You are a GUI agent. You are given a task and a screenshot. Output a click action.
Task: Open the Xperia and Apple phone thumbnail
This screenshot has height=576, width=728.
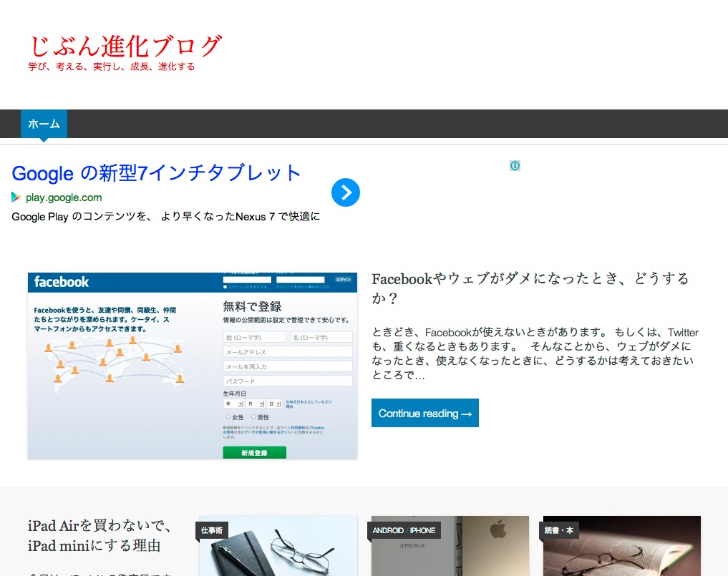(450, 546)
